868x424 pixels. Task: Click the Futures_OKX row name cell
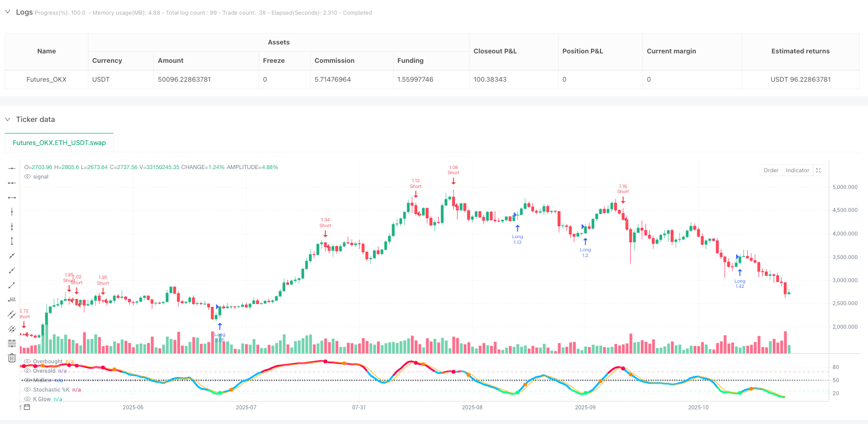tap(47, 80)
